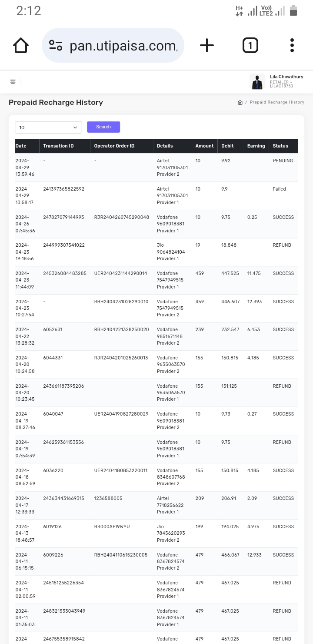Toggle the sidebar hamburger menu

(13, 82)
